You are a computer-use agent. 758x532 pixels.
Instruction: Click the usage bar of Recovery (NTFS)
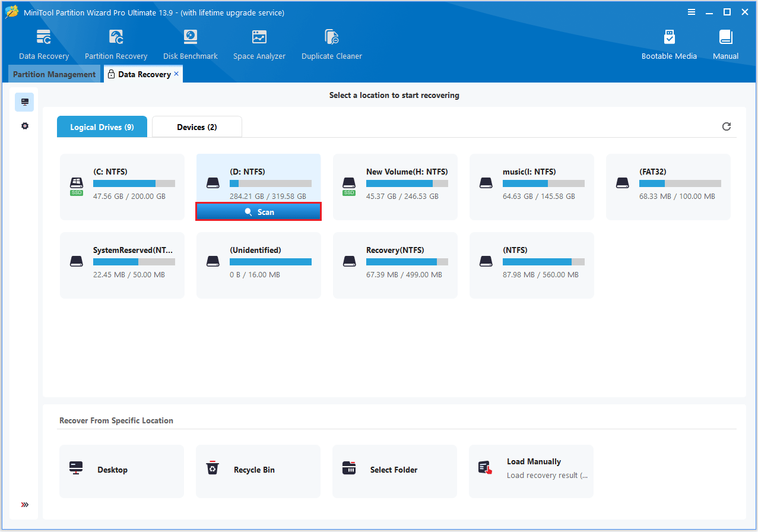(407, 262)
